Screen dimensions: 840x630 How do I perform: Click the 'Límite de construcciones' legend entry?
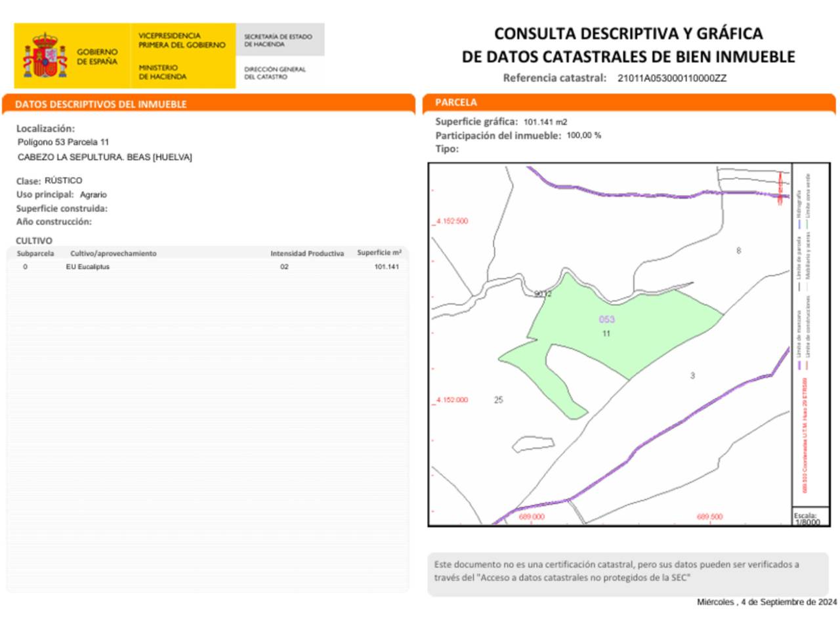pyautogui.click(x=808, y=326)
